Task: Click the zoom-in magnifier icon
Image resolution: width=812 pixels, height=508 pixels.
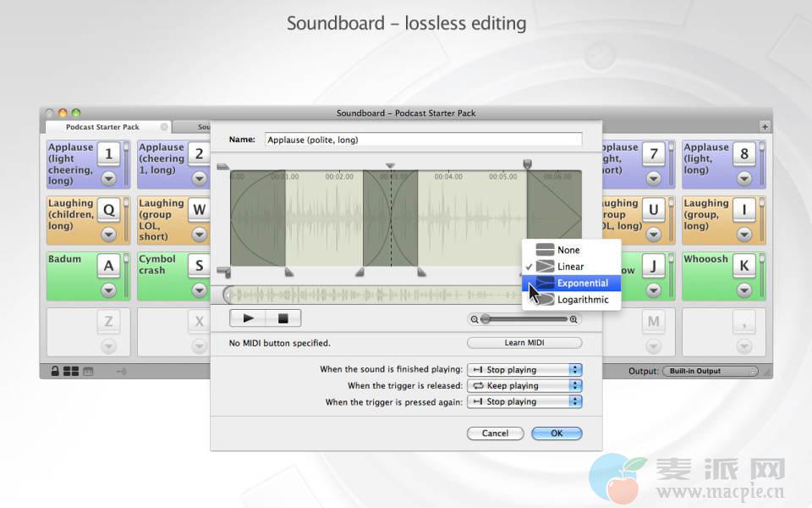Action: pos(574,319)
